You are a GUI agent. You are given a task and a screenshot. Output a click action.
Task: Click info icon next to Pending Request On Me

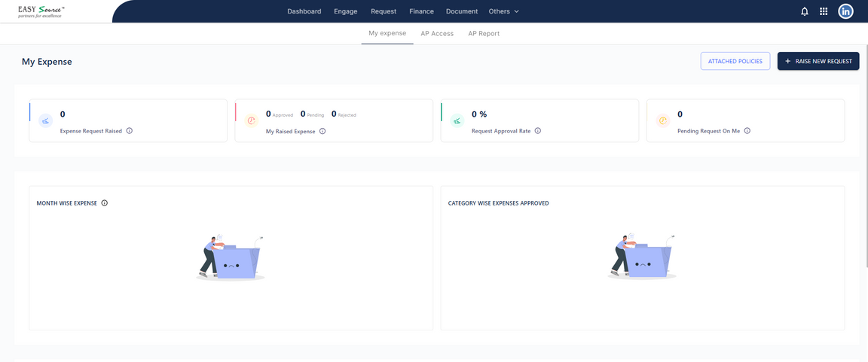(x=747, y=131)
